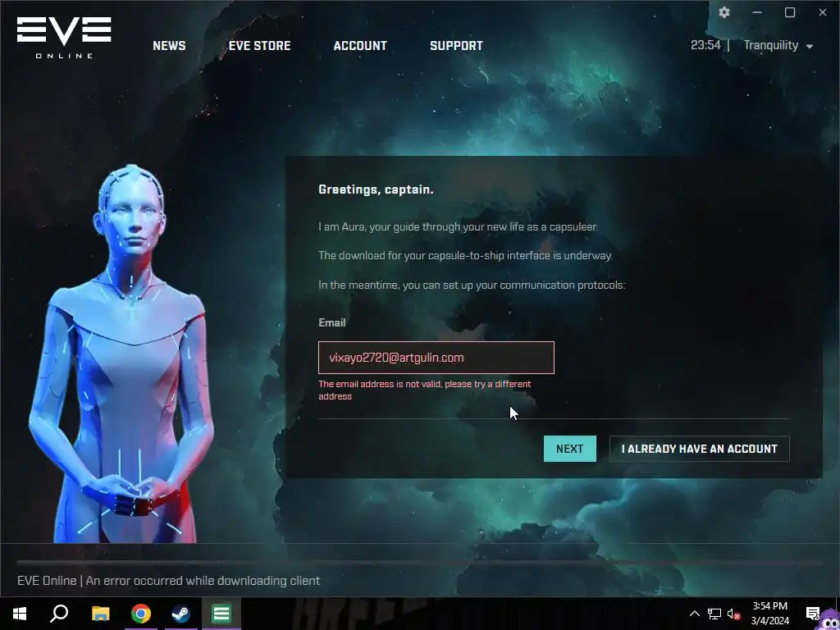Screen dimensions: 840x630
Task: Open the Windows Start menu
Action: click(x=20, y=614)
